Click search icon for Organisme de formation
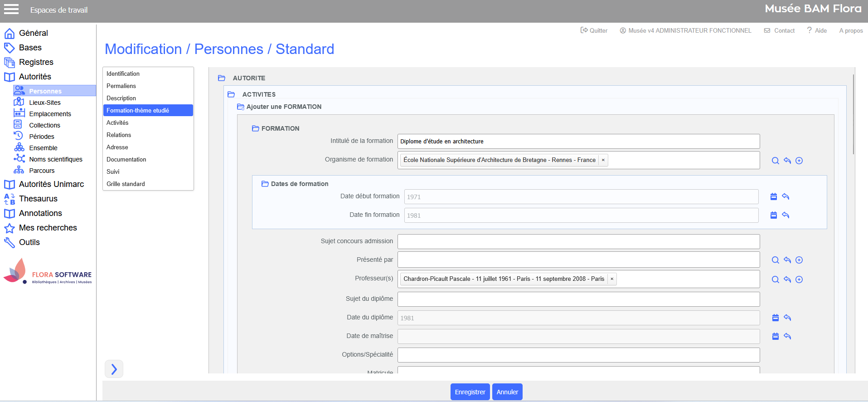This screenshot has width=868, height=402. click(x=775, y=161)
